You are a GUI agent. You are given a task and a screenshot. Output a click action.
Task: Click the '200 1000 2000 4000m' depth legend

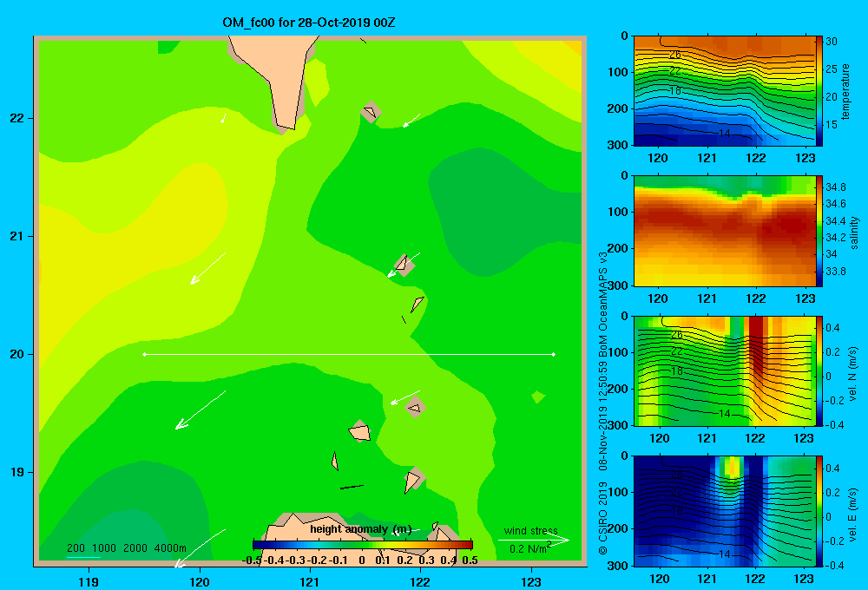coord(126,548)
